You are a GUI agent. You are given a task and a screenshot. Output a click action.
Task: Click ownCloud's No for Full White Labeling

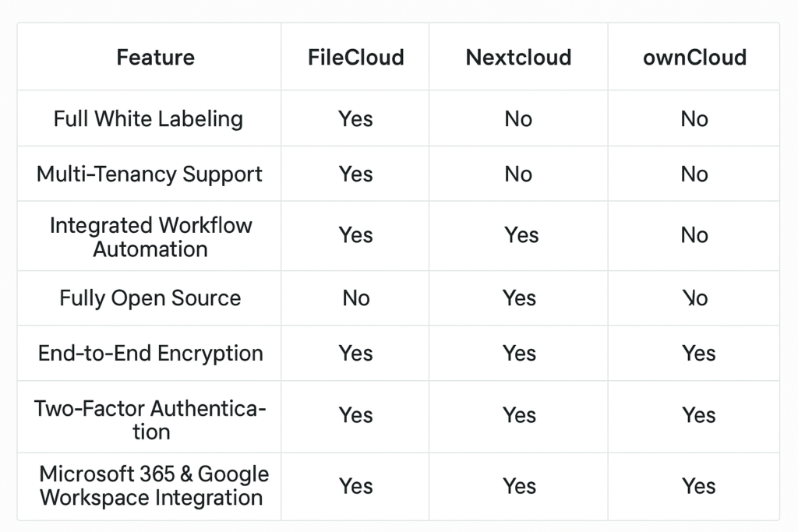click(x=694, y=119)
